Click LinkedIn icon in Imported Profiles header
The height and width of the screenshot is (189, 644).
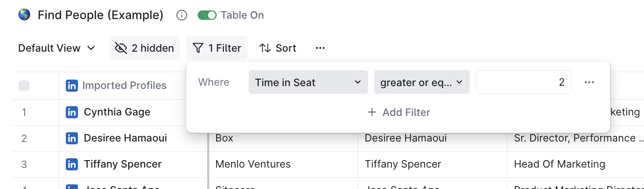coord(72,86)
